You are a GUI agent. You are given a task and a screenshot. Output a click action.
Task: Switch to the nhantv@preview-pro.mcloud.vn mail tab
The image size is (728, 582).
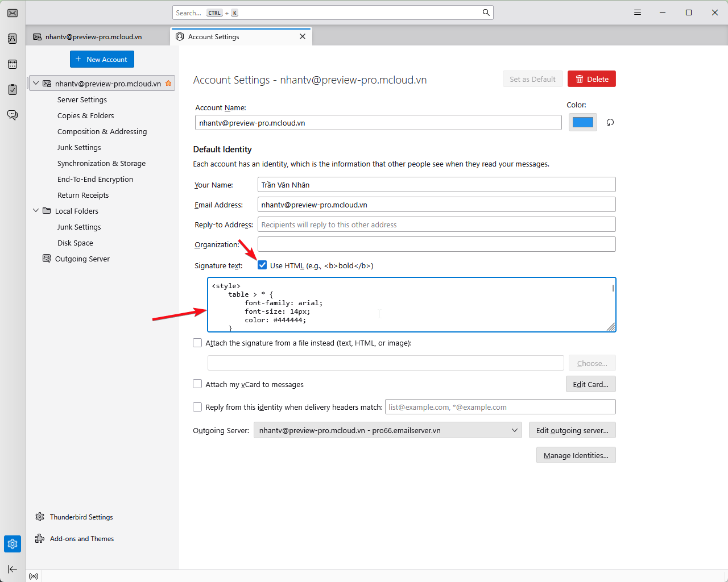(x=94, y=37)
